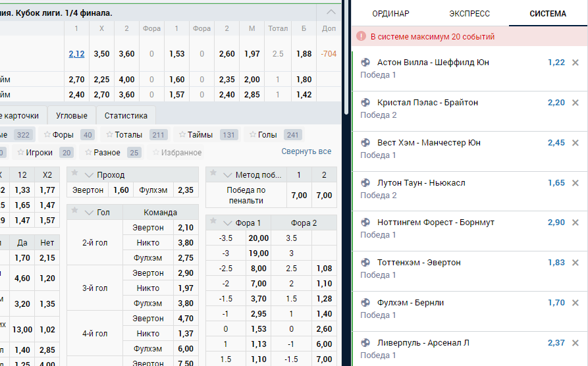Click football icon beside Ноттингем Форест
The height and width of the screenshot is (366, 588).
pyautogui.click(x=365, y=222)
